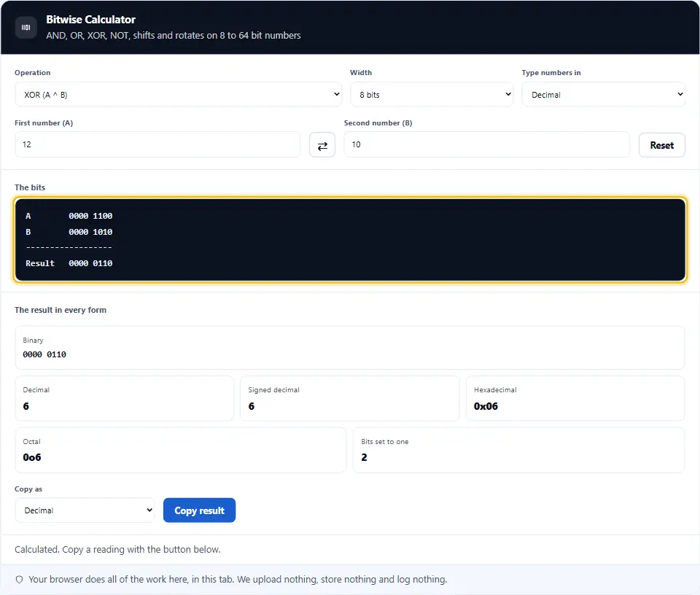Open the Copy as format dropdown
The width and height of the screenshot is (700, 595).
[85, 510]
